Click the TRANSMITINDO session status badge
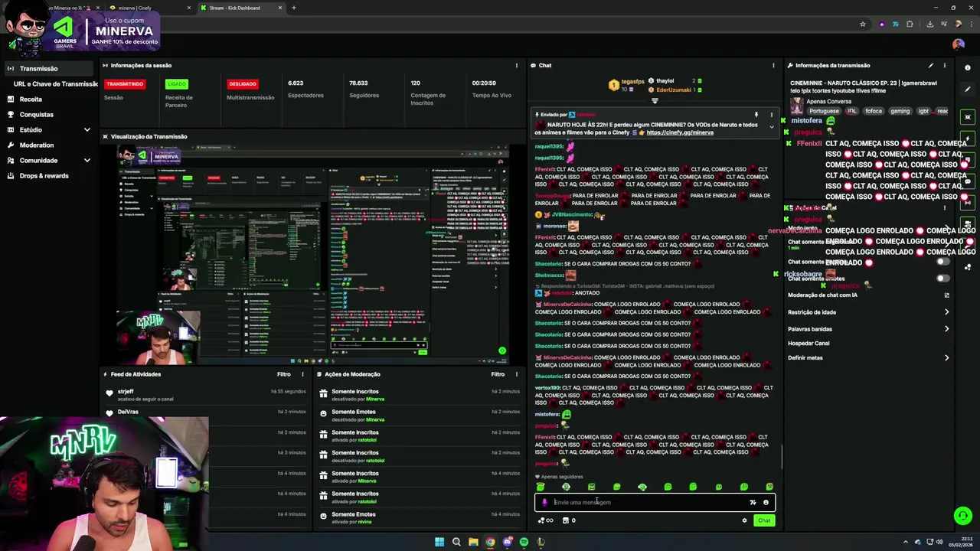This screenshot has width=980, height=551. point(125,83)
